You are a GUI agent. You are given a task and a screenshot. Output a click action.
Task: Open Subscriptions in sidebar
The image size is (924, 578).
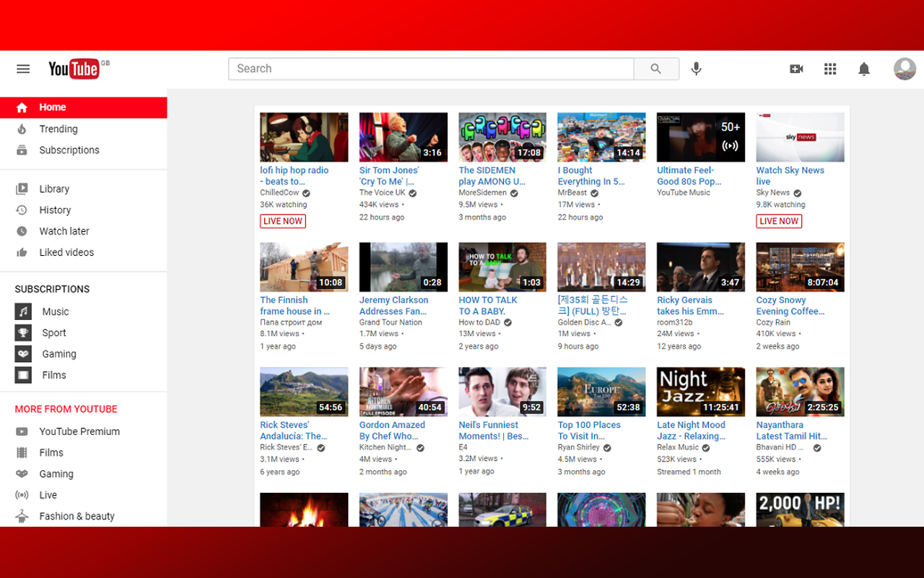pos(69,150)
